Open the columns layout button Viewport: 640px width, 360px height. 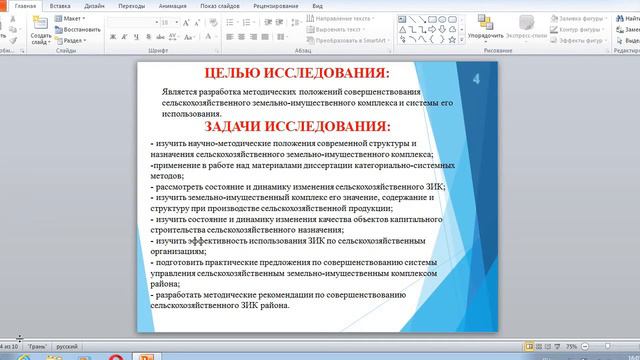pyautogui.click(x=282, y=37)
